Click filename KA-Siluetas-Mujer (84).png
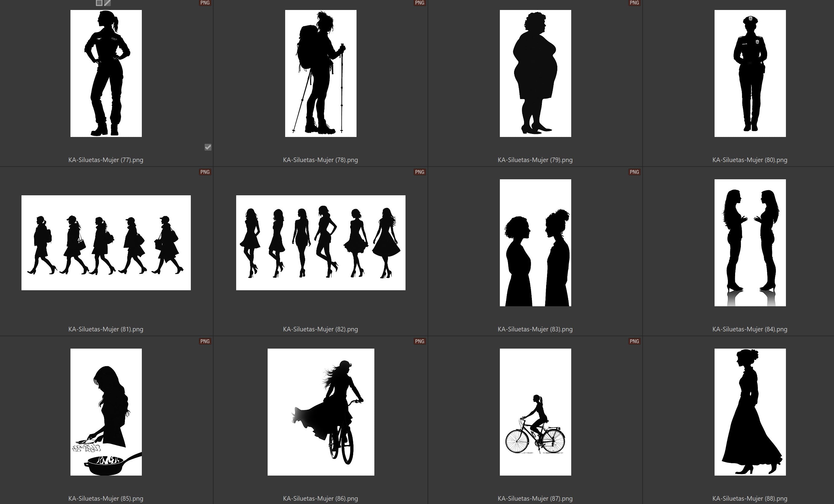The image size is (834, 504). pos(749,329)
